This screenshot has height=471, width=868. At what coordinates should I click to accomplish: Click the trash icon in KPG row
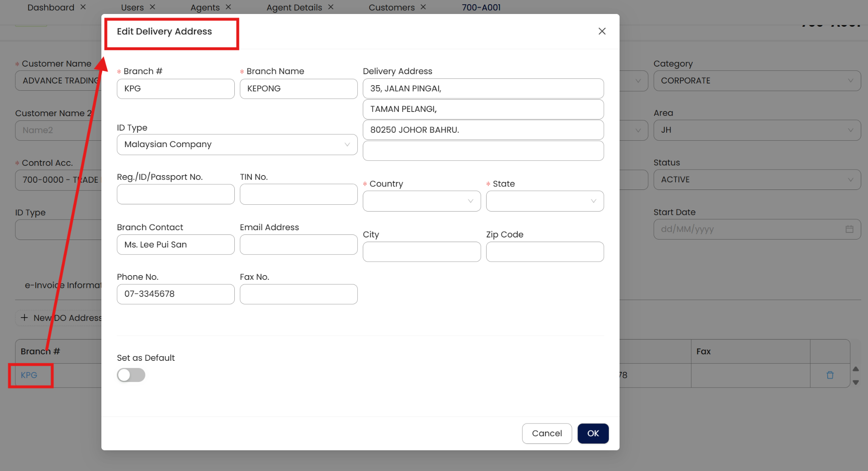tap(830, 375)
